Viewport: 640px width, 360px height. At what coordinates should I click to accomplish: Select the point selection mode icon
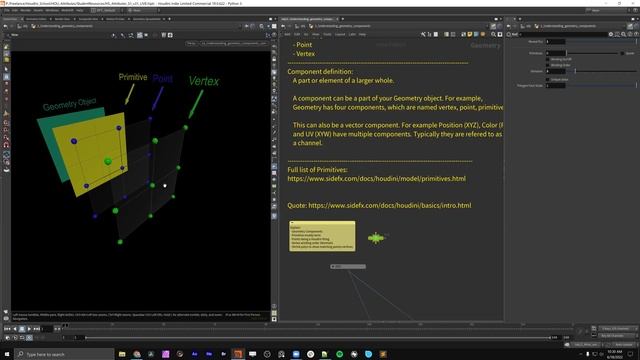coord(113,35)
